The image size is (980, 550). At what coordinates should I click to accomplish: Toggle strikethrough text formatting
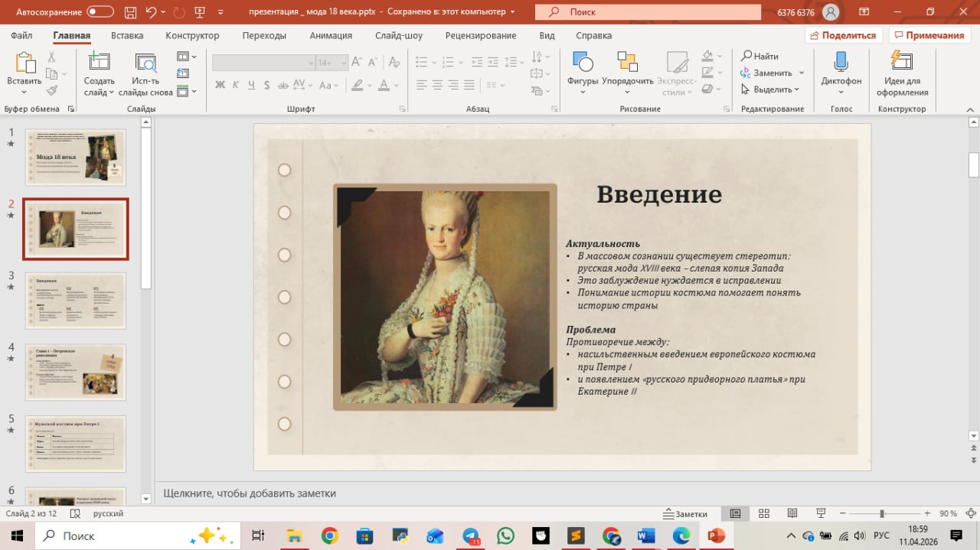(285, 85)
